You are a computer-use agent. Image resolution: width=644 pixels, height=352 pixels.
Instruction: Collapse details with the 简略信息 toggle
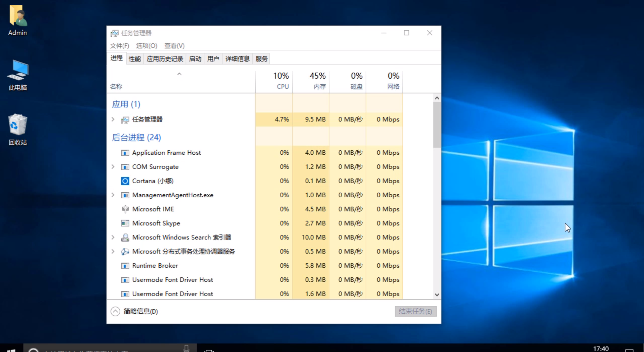point(115,311)
